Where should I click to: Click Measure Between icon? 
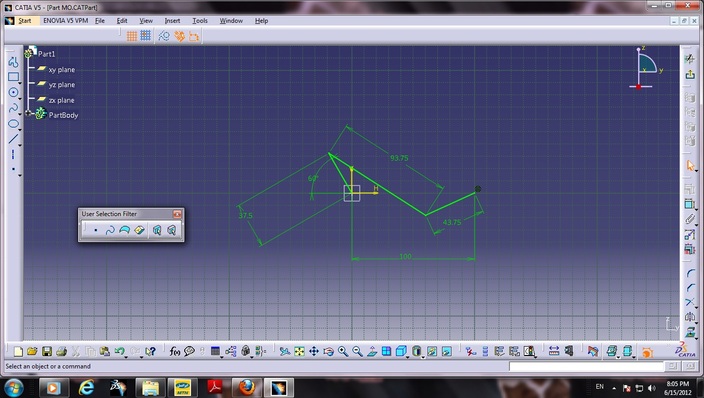tap(554, 351)
